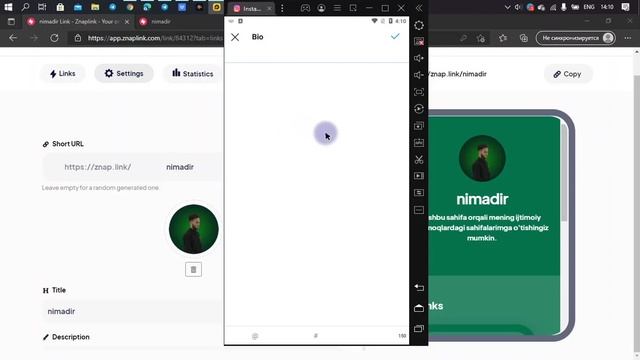Edit the Title field nimadir
This screenshot has height=360, width=640.
pyautogui.click(x=133, y=311)
